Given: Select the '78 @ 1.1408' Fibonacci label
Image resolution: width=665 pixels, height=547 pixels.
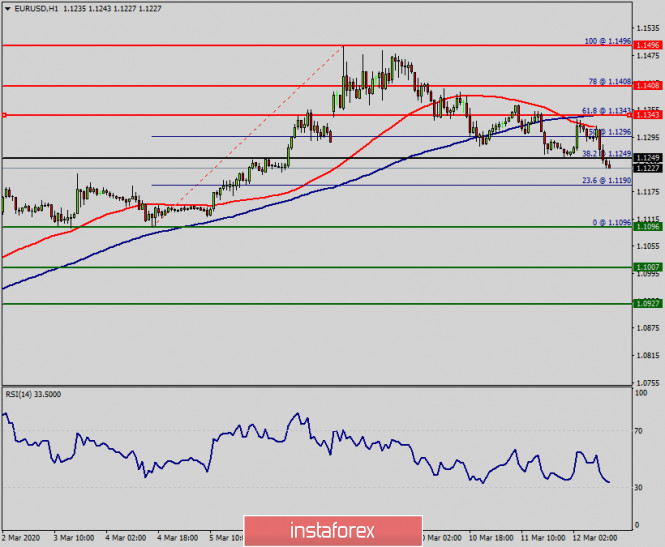Looking at the screenshot, I should (x=610, y=81).
